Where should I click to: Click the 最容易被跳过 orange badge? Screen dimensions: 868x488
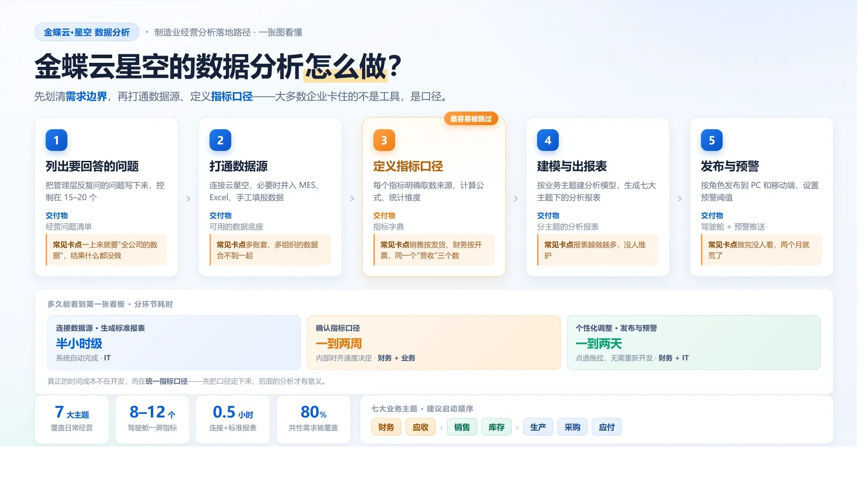(471, 119)
